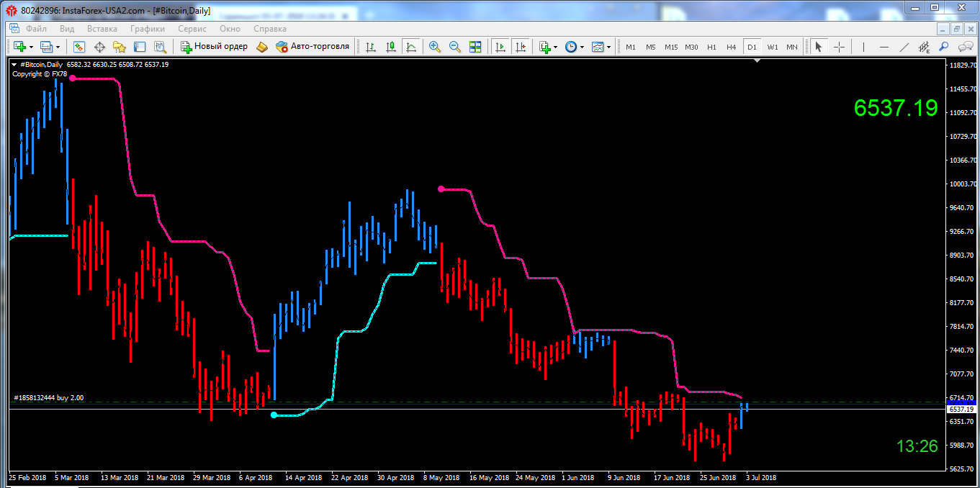Click the chart shift triangle marker
This screenshot has width=980, height=488.
(x=757, y=62)
